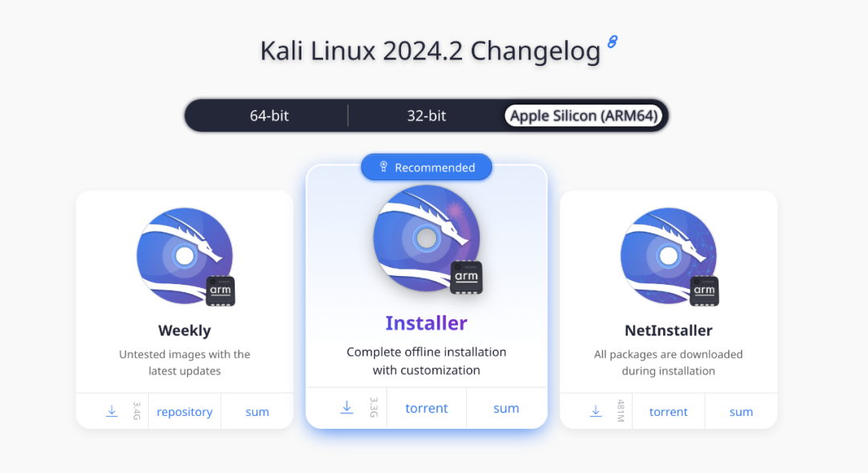This screenshot has width=868, height=473.
Task: Click the Kali Linux 2024.2 Changelog heading
Action: point(430,51)
